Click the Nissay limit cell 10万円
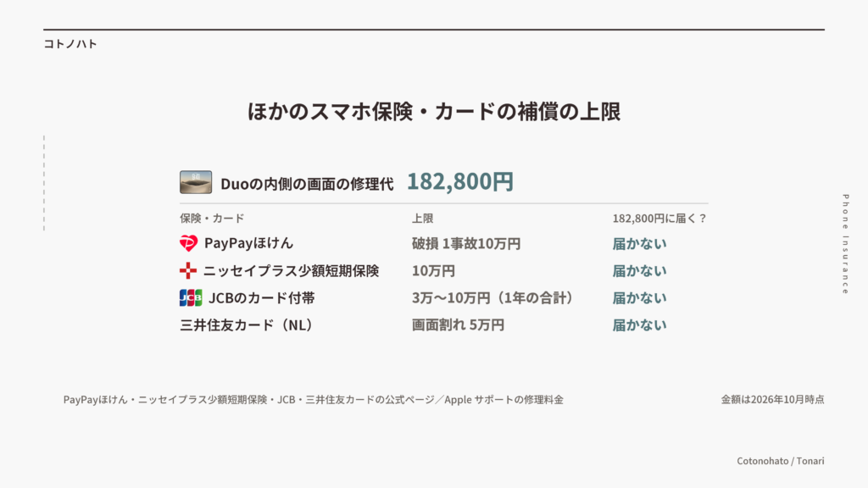 point(433,270)
